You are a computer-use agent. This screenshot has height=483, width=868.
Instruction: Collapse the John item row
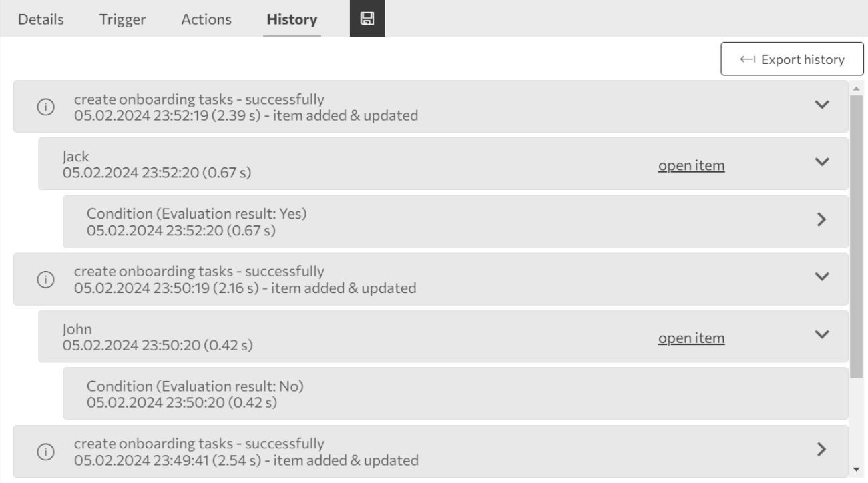coord(822,334)
